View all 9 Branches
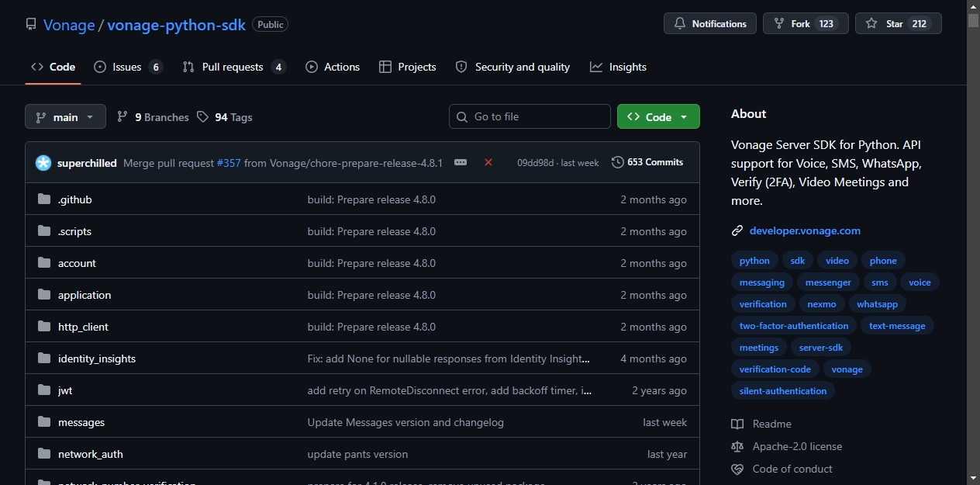The width and height of the screenshot is (980, 485). point(153,116)
